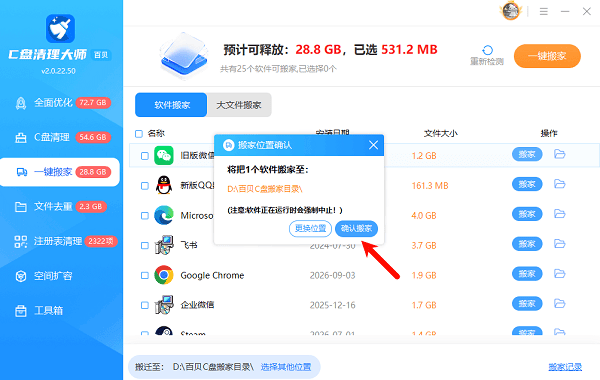Screen dimensions: 600x380
Task: Check the Google Chrome row checkbox
Action: [x=145, y=275]
